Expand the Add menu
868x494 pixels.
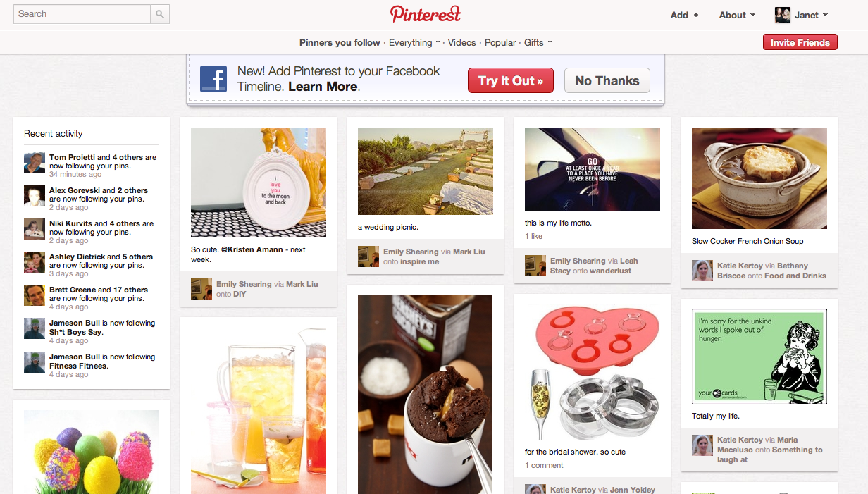(684, 15)
